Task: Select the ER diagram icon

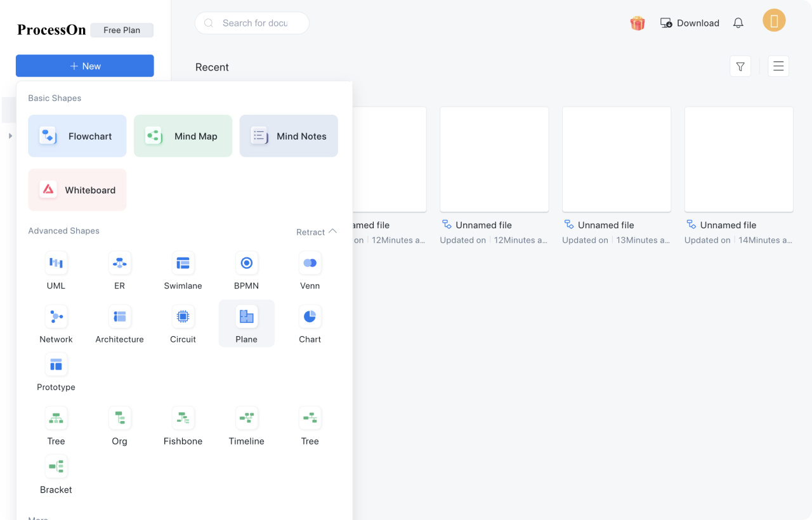Action: click(x=119, y=263)
